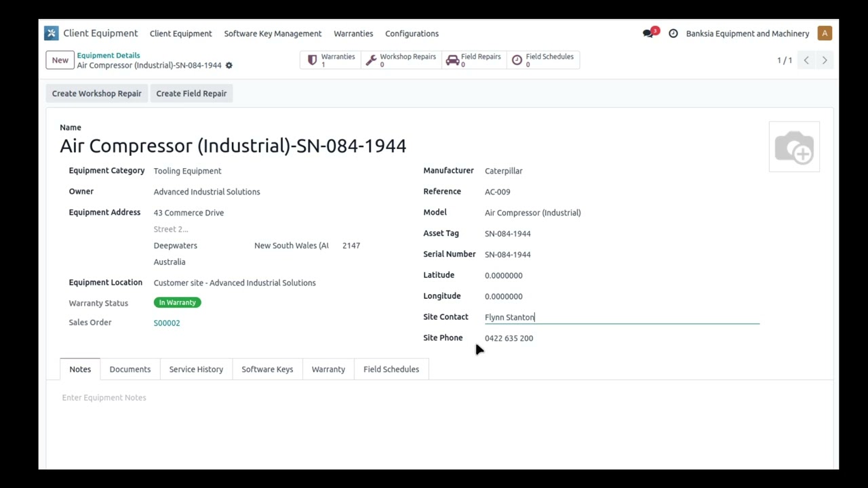The height and width of the screenshot is (488, 868).
Task: Go to previous record arrow
Action: point(806,60)
